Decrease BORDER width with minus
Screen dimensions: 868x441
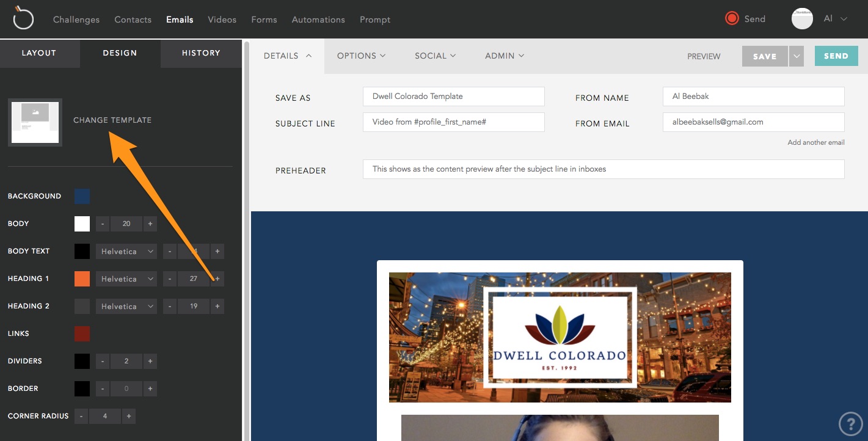pos(103,388)
